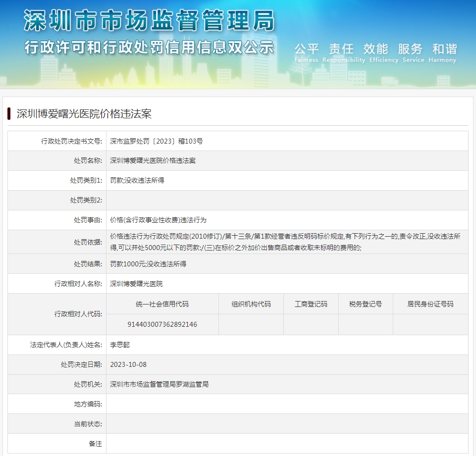Select document number 深市监罗处罚〔2023〕稽103号
Image resolution: width=476 pixels, height=456 pixels.
coord(157,141)
